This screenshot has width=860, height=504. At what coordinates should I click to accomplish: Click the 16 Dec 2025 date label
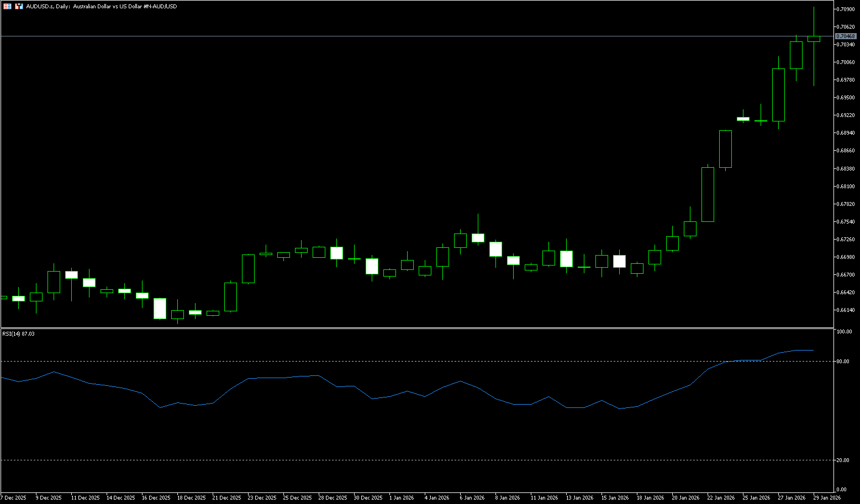coord(156,498)
